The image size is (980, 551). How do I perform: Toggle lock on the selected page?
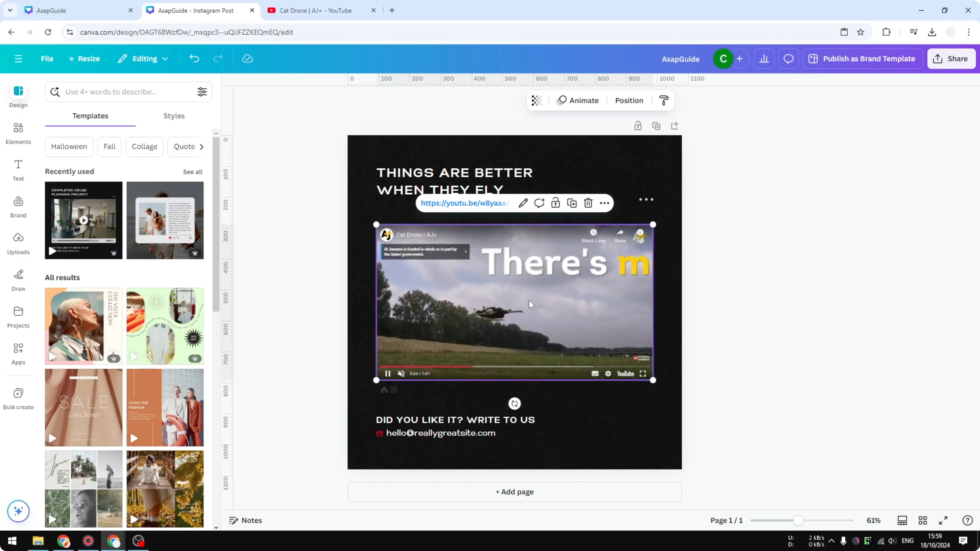(638, 125)
